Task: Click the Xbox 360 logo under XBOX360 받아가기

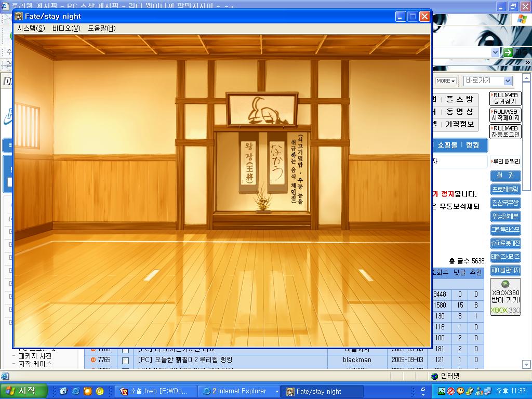Action: 505,310
